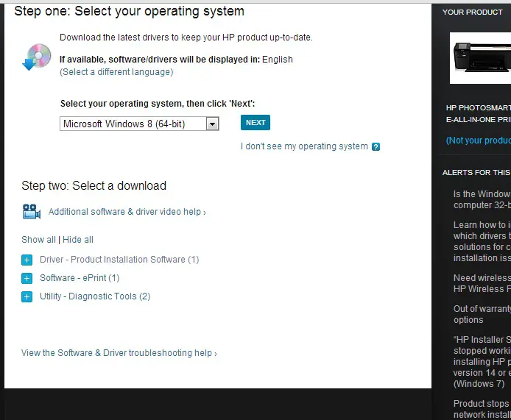Open the HP Installer stopped working alert
This screenshot has height=420, width=511.
point(482,362)
